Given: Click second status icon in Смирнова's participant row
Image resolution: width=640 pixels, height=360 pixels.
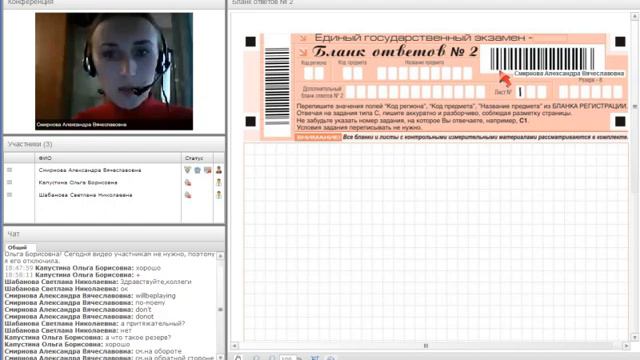Looking at the screenshot, I should (x=198, y=170).
